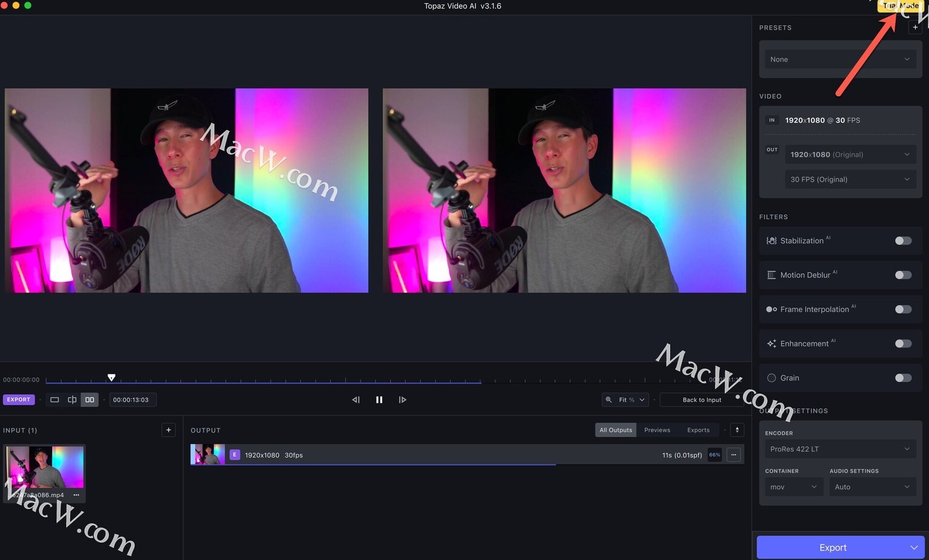929x560 pixels.
Task: Step forward one frame
Action: coord(402,400)
